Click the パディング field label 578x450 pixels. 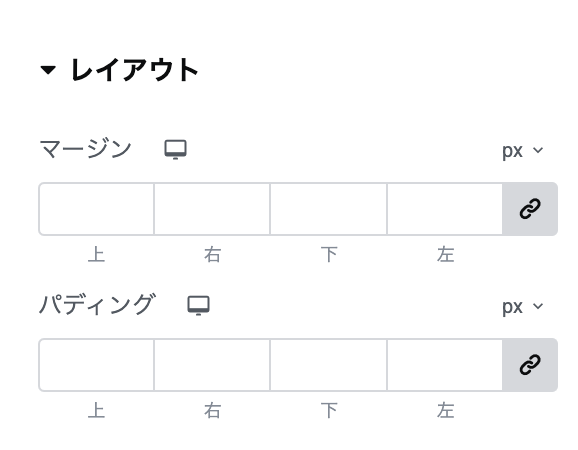point(97,305)
